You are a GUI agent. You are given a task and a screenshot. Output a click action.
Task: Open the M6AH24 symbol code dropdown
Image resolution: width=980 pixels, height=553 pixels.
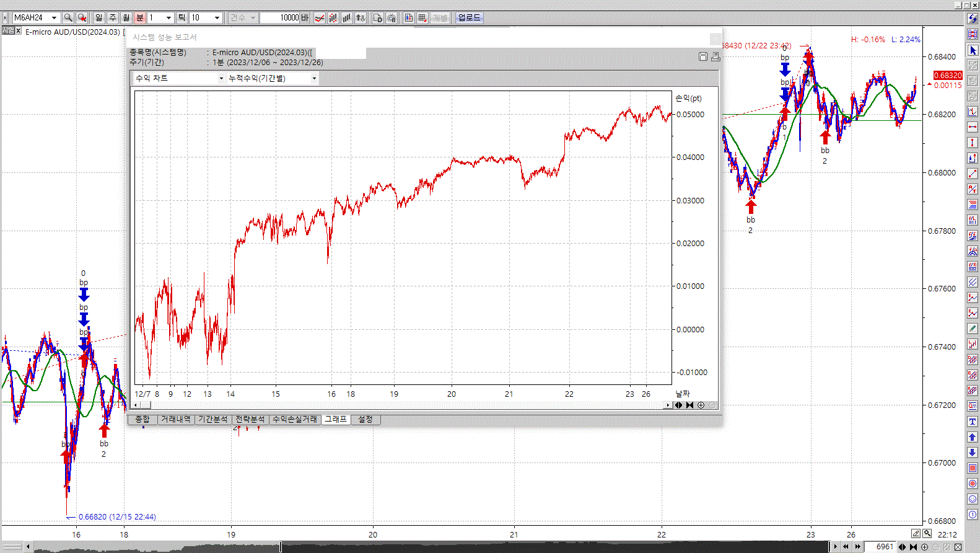pos(54,18)
